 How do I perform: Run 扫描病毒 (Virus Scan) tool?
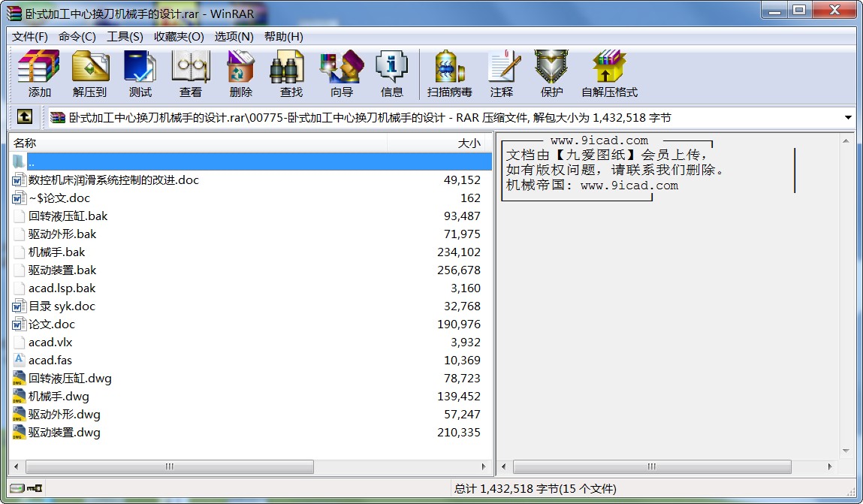coord(450,74)
